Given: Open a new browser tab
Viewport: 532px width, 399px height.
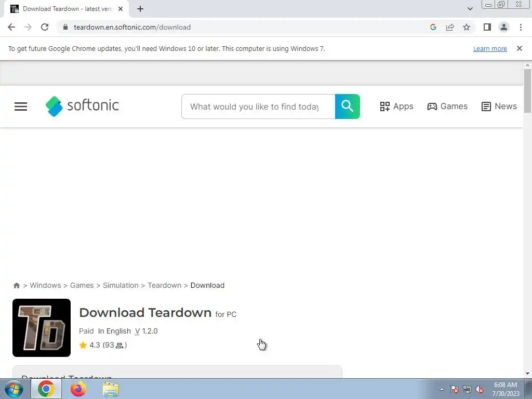Looking at the screenshot, I should (140, 9).
